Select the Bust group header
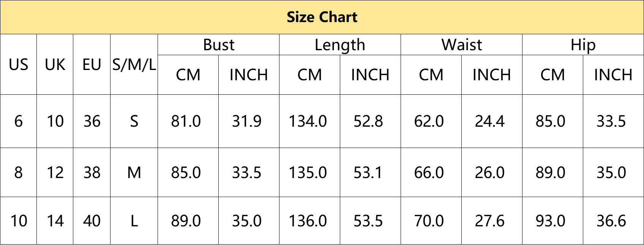 (x=219, y=45)
